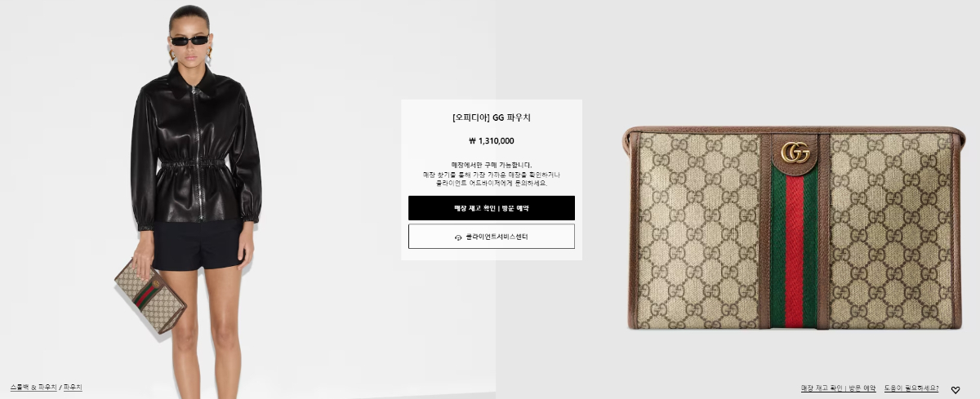Click the 도움이 필요하세요? link
This screenshot has width=980, height=399.
click(911, 388)
